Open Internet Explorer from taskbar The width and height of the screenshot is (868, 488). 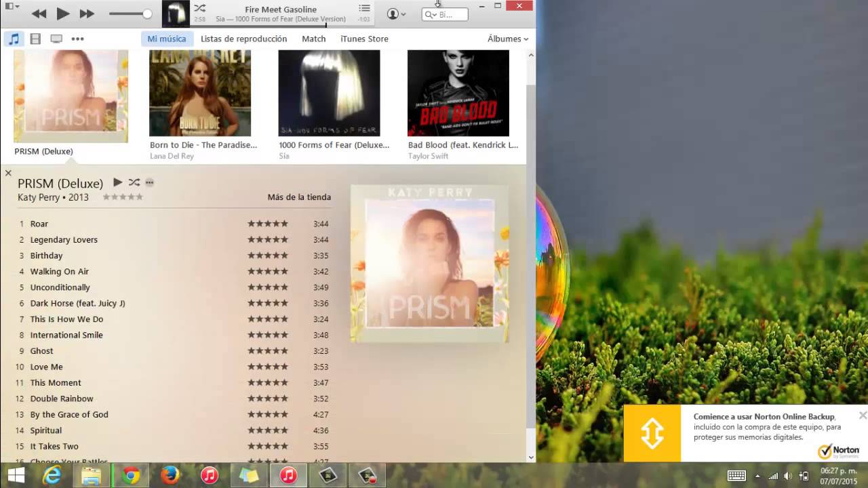pos(52,475)
